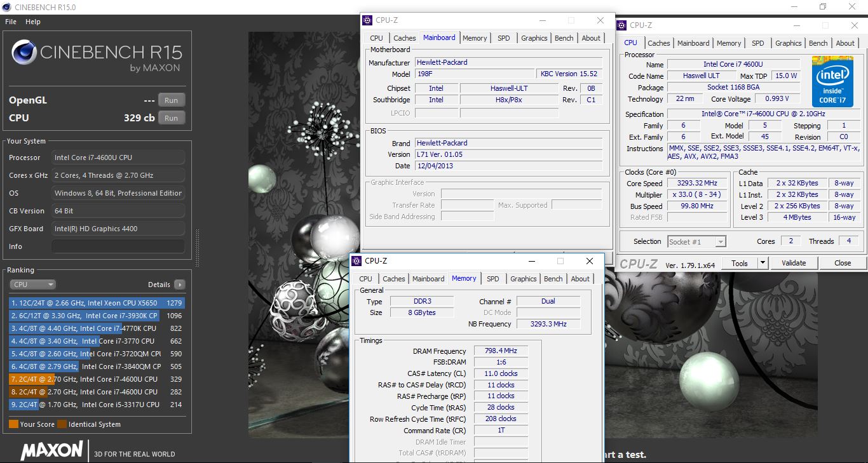The image size is (868, 463).
Task: Click the Intel Core i7 logo badge
Action: click(832, 82)
